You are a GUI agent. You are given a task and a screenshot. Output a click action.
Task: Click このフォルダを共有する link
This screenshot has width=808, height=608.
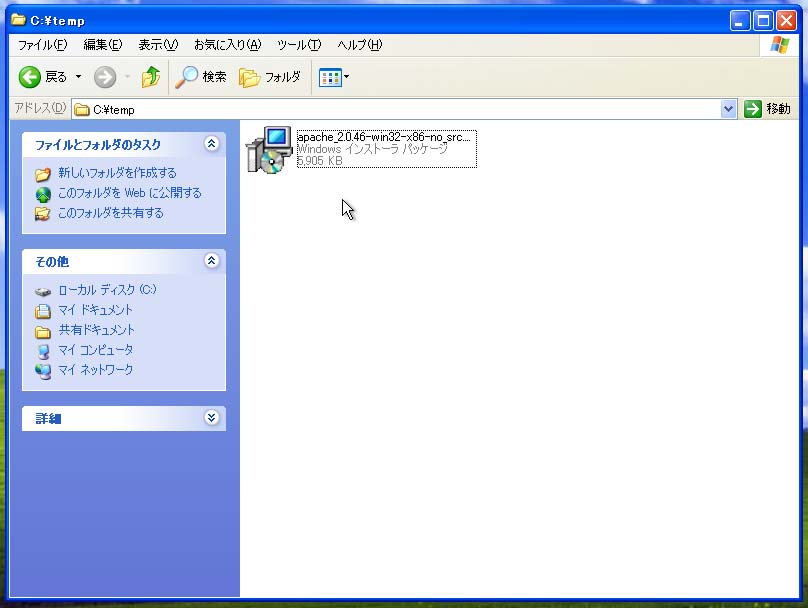click(x=110, y=213)
